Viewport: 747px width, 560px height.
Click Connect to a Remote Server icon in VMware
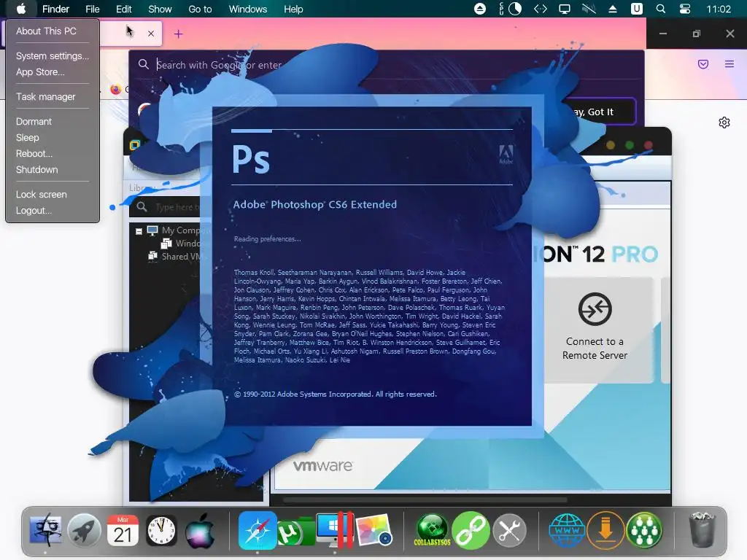pyautogui.click(x=595, y=309)
